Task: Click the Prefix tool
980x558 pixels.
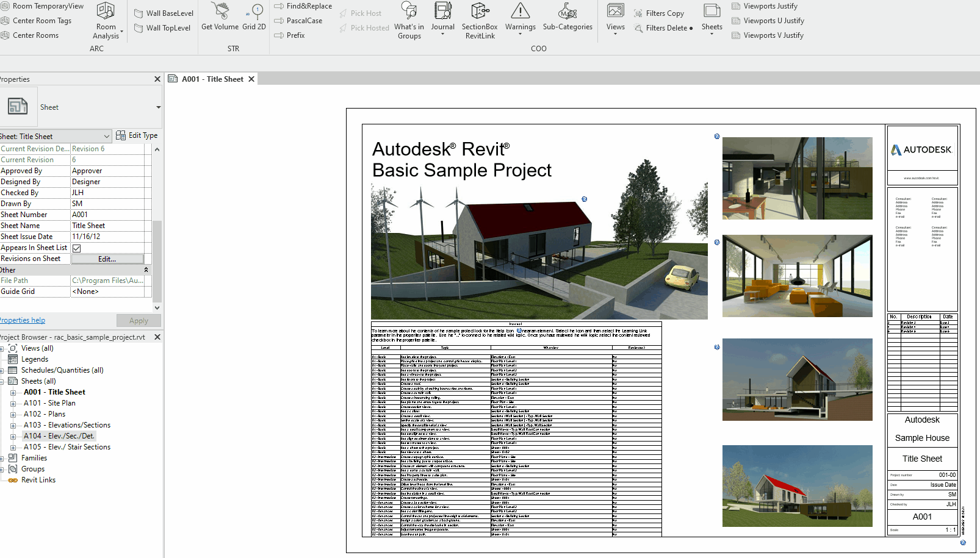Action: [290, 35]
